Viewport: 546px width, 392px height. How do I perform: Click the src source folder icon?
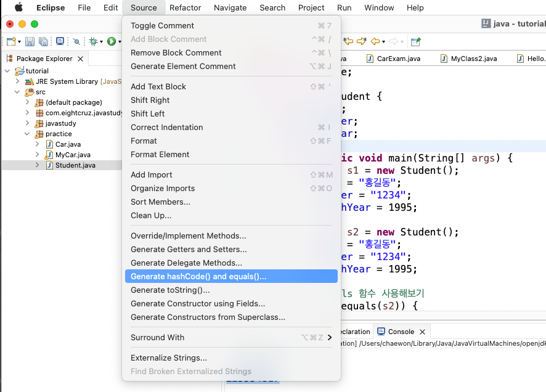coord(29,92)
